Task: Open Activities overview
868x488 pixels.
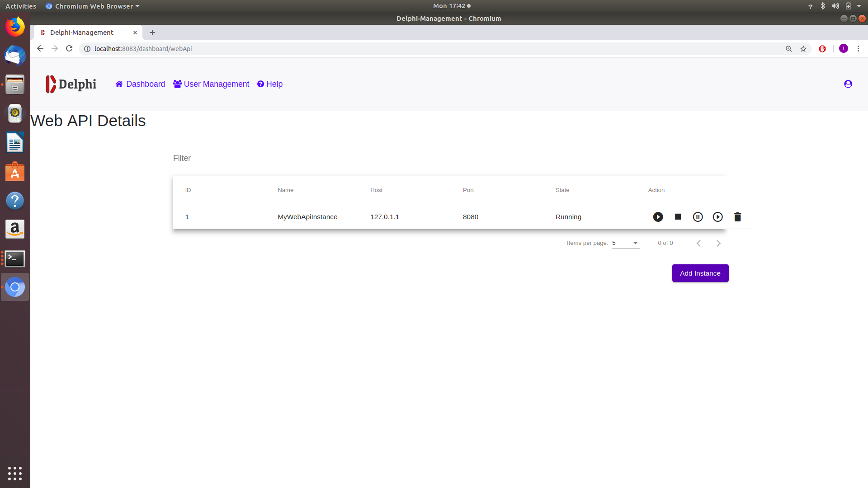Action: pos(21,6)
